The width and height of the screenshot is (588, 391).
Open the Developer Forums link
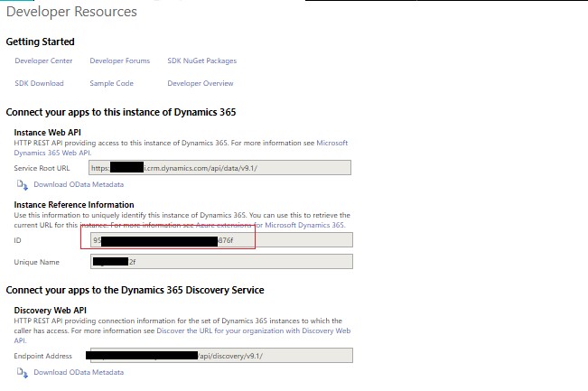pos(119,61)
